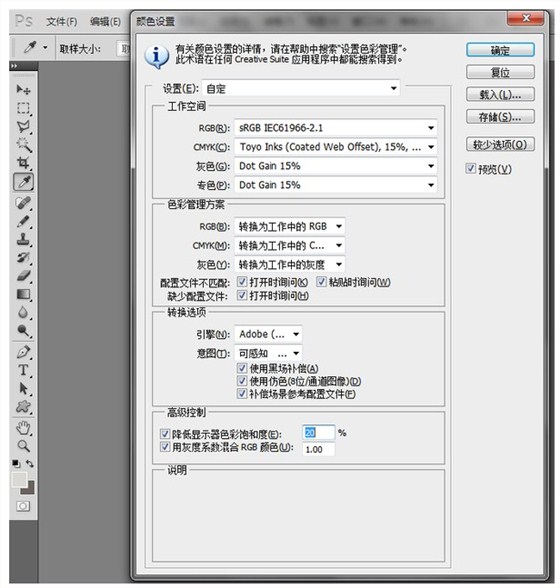
Task: Select the Move tool
Action: tap(23, 89)
